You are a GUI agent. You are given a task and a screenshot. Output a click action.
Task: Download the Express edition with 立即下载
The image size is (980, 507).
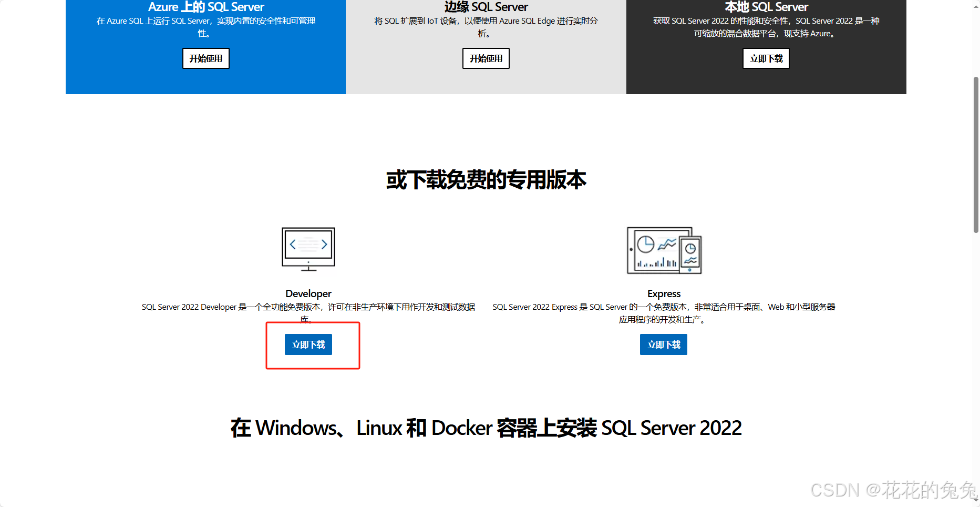(664, 344)
